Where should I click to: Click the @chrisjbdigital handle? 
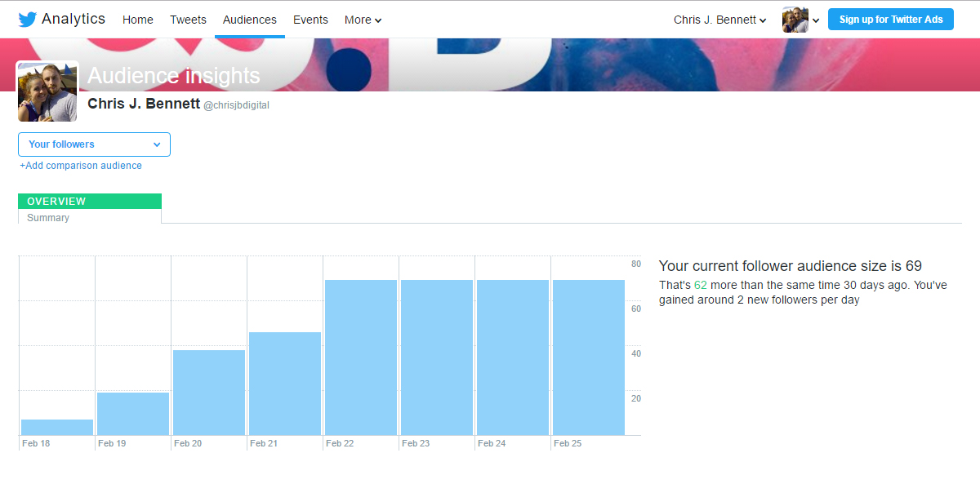[x=236, y=105]
